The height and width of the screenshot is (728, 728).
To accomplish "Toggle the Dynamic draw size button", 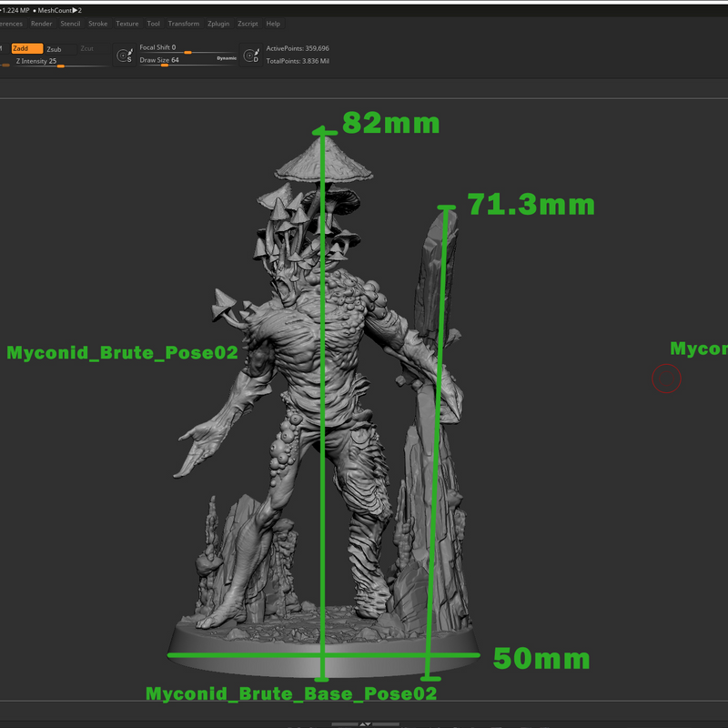I will click(227, 58).
